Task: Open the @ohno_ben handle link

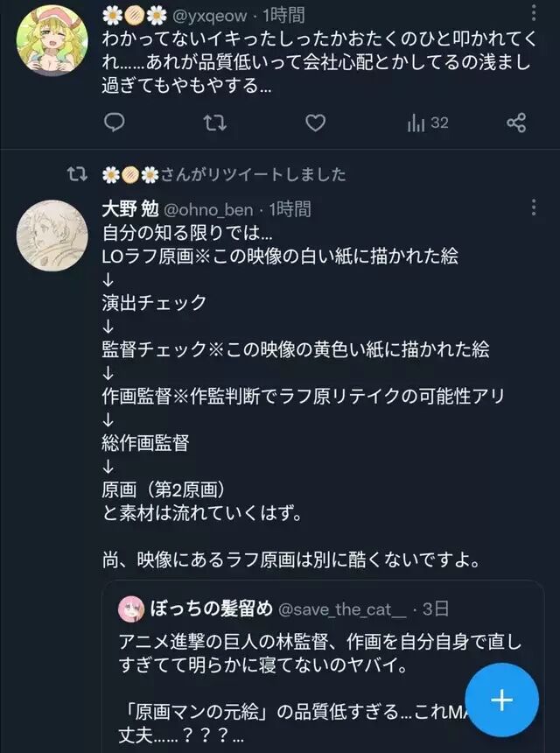Action: (208, 210)
